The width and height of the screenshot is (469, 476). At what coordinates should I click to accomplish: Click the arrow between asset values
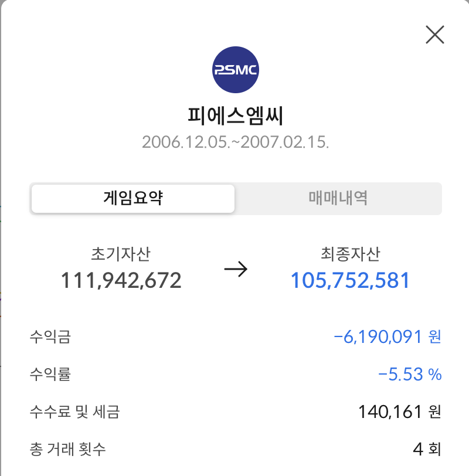tap(236, 269)
